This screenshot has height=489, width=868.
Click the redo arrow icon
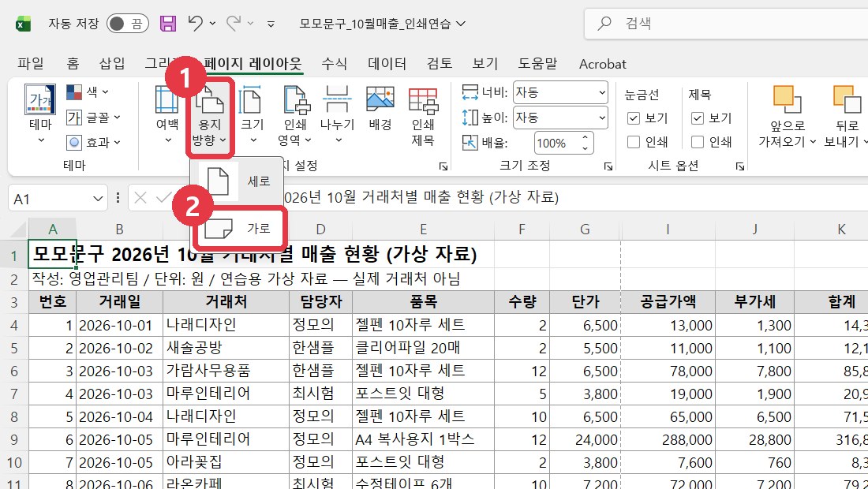(234, 23)
